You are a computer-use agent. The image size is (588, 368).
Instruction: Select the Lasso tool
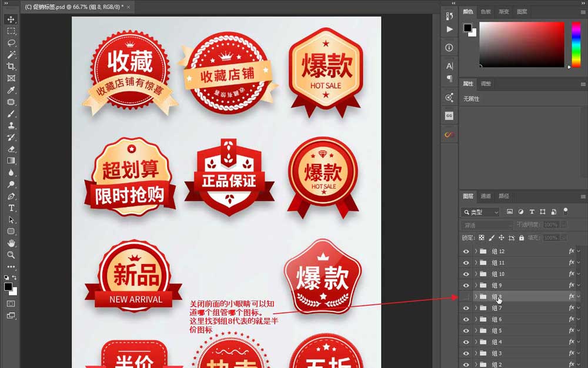pos(11,42)
